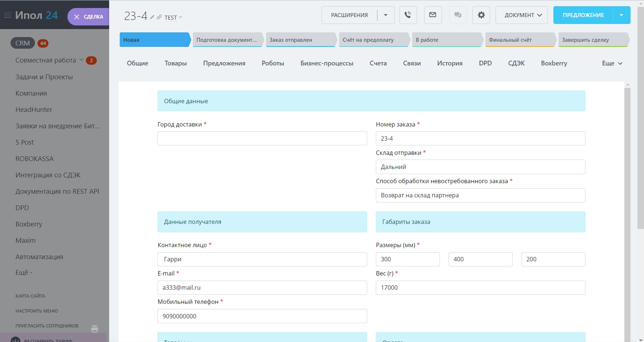The image size is (644, 342).
Task: Copy deal link via chain icon
Action: 159,17
